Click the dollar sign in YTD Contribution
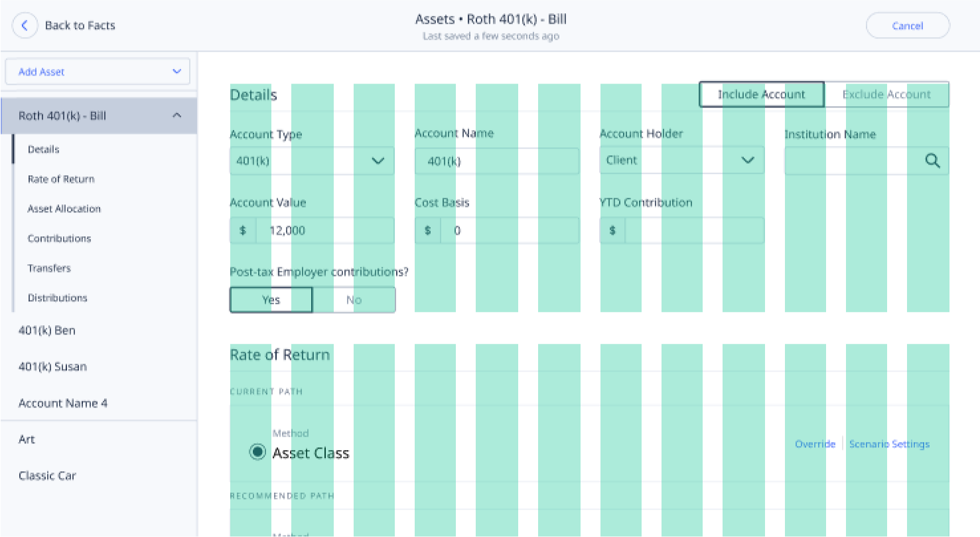 pos(612,230)
